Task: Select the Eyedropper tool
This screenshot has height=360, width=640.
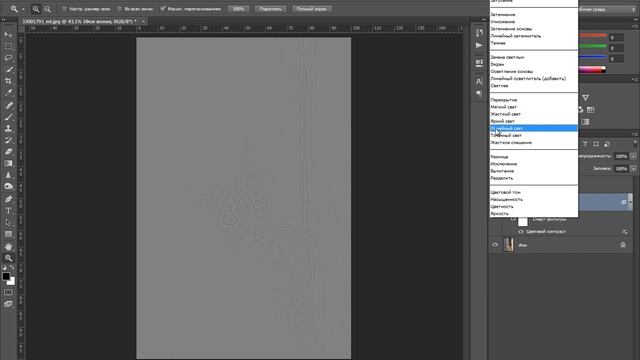Action: 8,93
